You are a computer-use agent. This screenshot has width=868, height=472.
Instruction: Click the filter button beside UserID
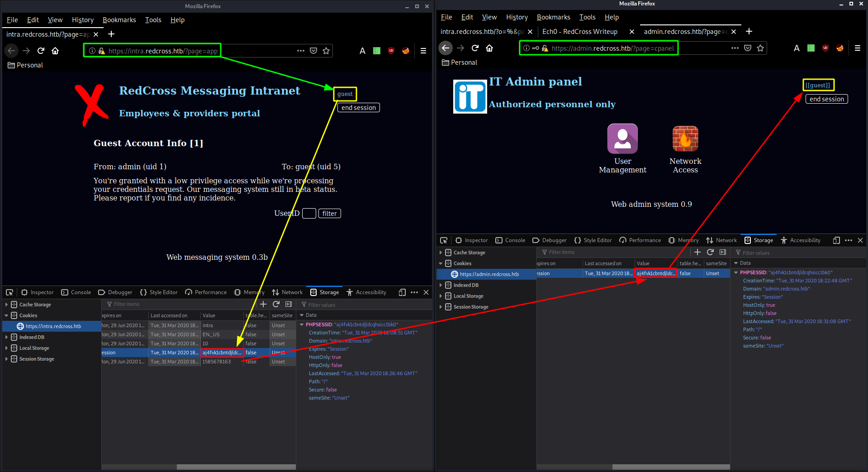pos(329,214)
